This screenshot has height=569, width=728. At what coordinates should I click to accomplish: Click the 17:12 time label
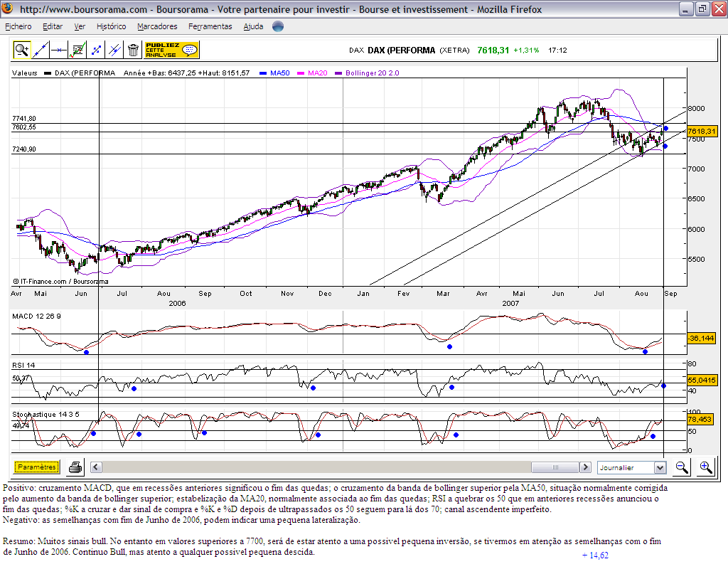(x=557, y=50)
